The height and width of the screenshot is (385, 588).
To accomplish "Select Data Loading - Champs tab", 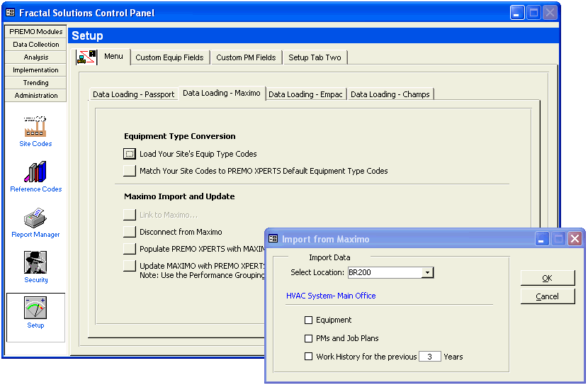I will (x=390, y=94).
